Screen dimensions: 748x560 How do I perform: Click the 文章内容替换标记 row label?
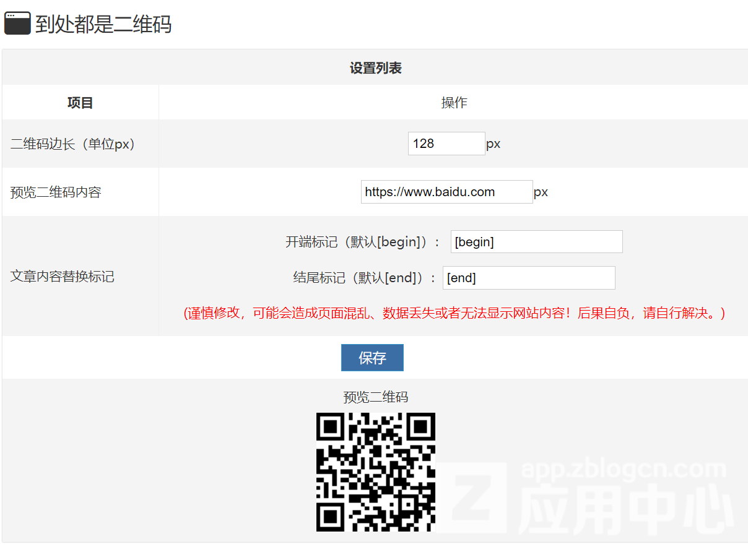[x=62, y=277]
